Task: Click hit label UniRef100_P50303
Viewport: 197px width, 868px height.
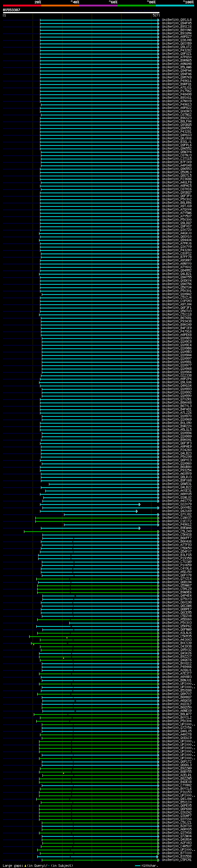Action: tap(177, 623)
